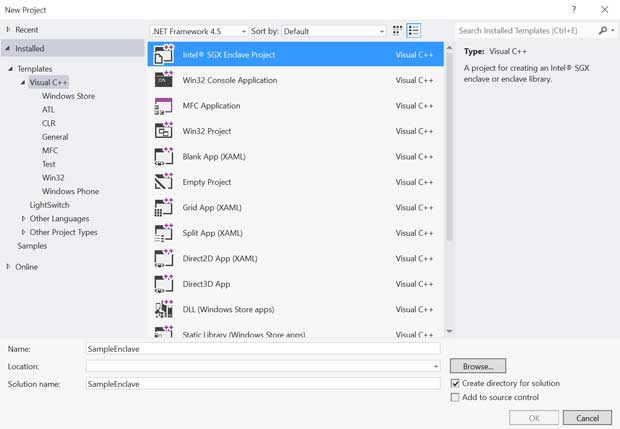Click the search magnifier icon

(x=603, y=30)
